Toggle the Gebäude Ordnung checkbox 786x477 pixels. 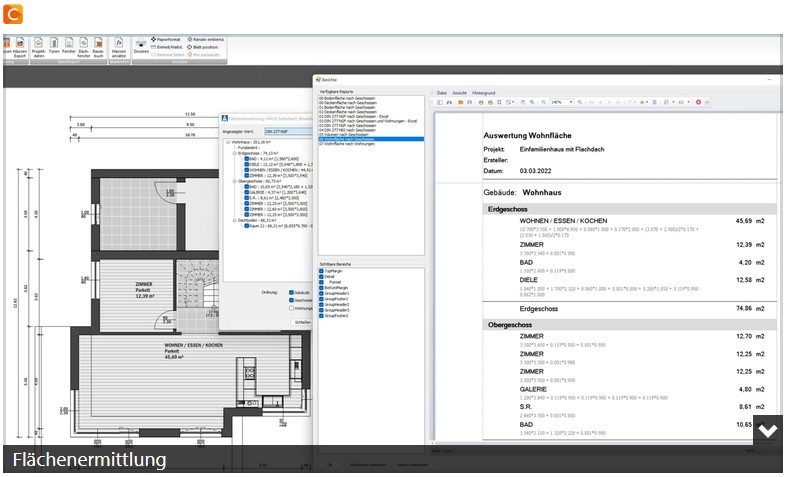[x=291, y=293]
